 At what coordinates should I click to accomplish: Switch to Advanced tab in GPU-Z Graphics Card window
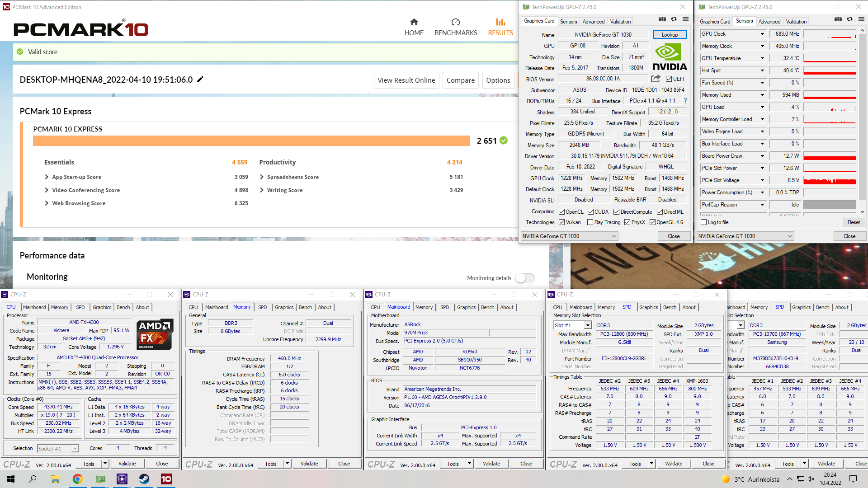(593, 22)
